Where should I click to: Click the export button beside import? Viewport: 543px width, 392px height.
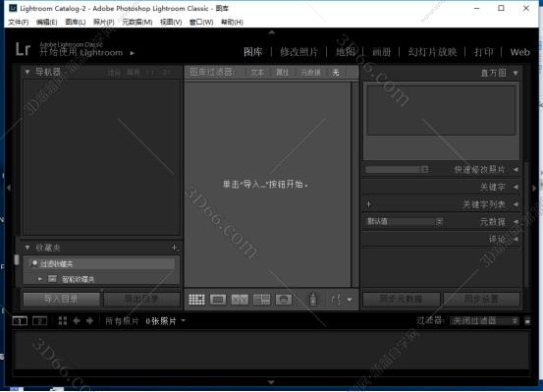[x=141, y=300]
